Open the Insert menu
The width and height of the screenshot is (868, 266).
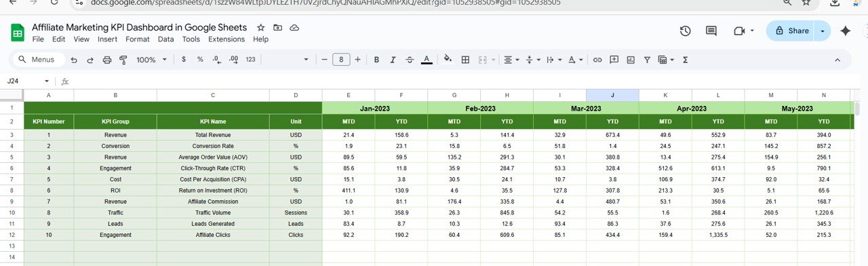click(x=107, y=39)
